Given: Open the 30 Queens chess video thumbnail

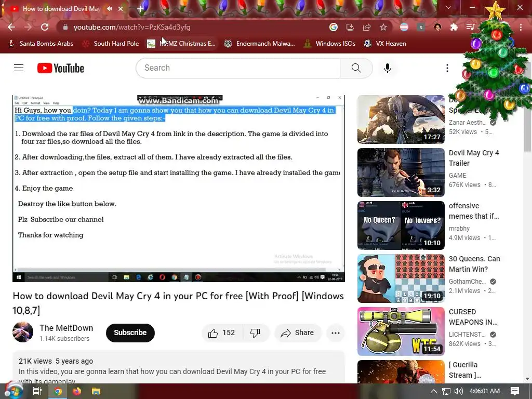Looking at the screenshot, I should (401, 278).
